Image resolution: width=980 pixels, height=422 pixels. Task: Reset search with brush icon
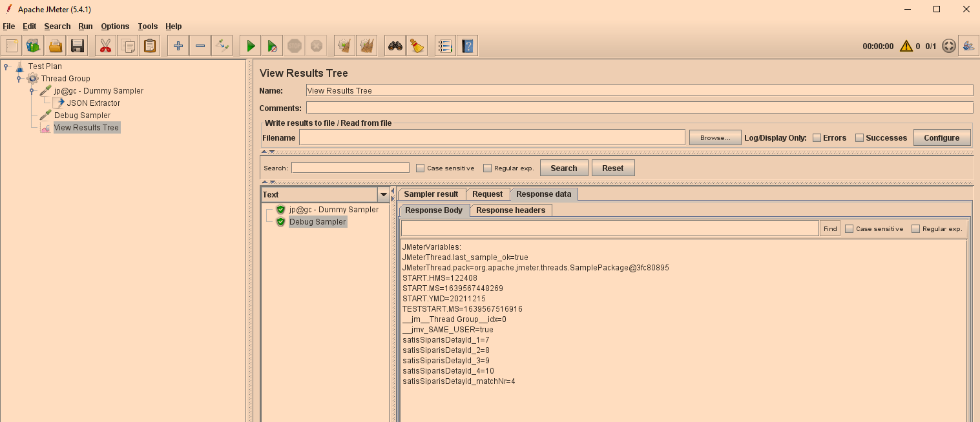[417, 46]
